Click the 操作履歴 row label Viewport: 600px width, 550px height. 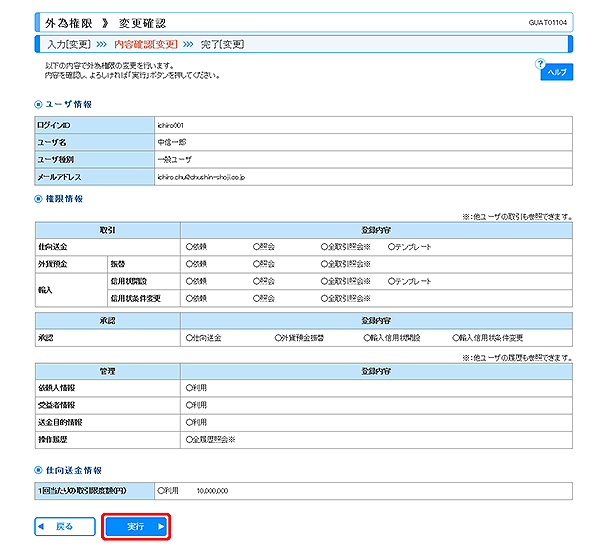53,440
